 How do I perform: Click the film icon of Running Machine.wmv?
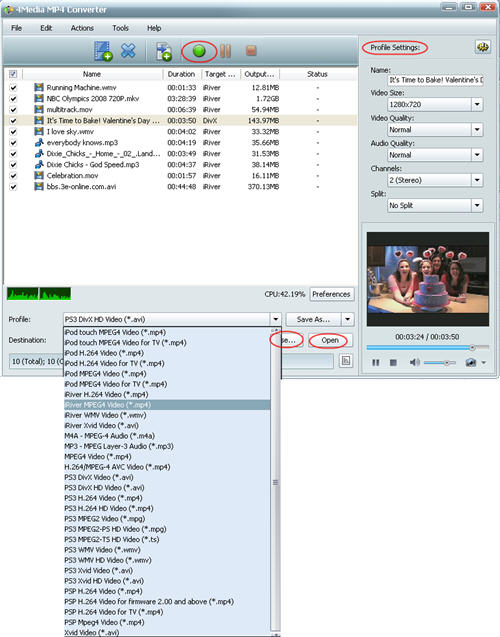(39, 87)
